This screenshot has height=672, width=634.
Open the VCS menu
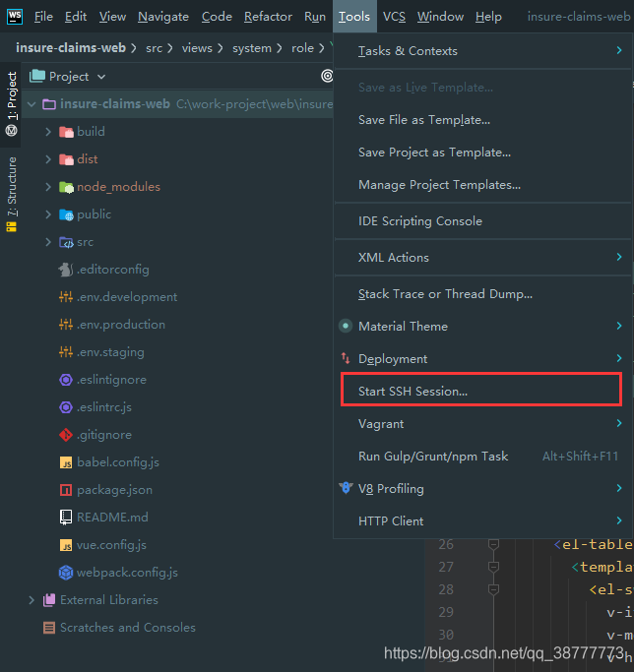point(394,17)
